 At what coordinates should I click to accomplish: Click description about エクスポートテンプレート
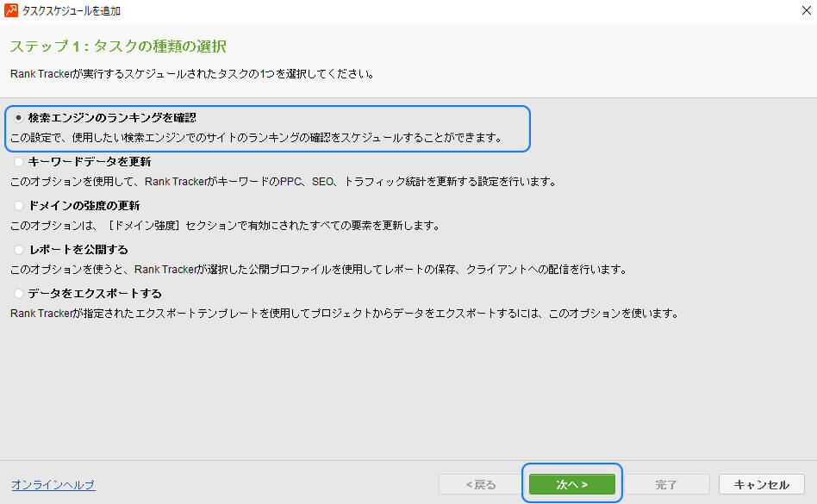[346, 314]
